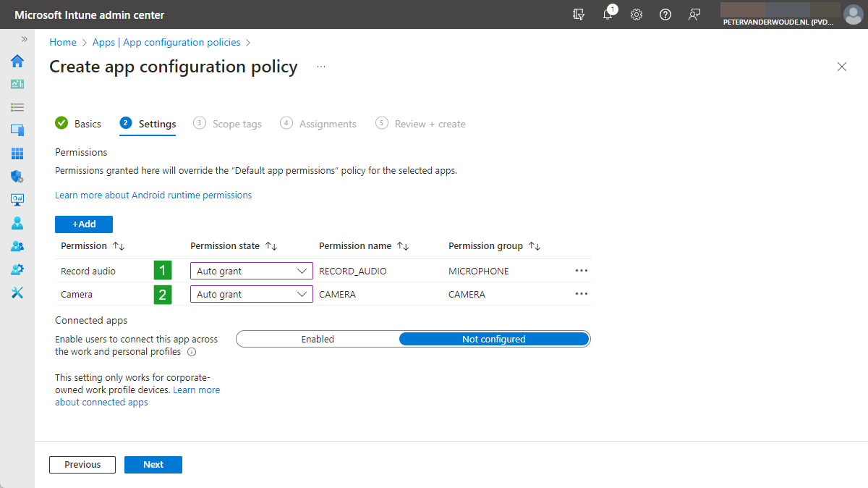Open the help question-mark icon
Screen dimensions: 868x488
click(665, 14)
